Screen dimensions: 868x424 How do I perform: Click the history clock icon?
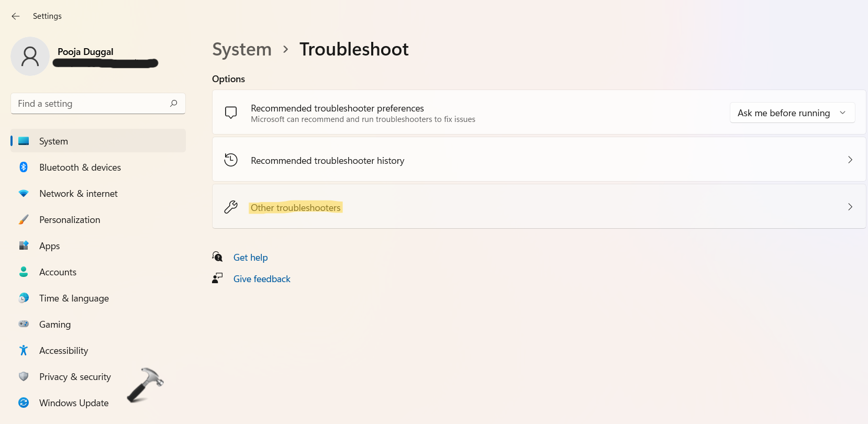231,160
